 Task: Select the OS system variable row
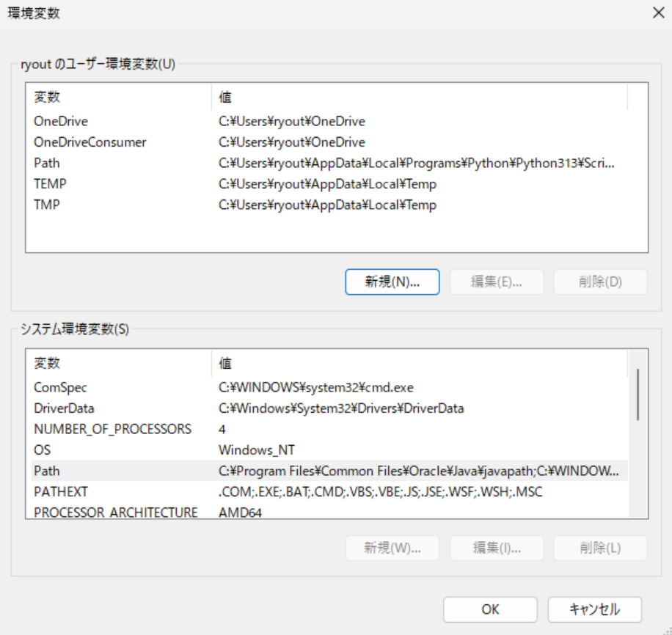pos(43,449)
